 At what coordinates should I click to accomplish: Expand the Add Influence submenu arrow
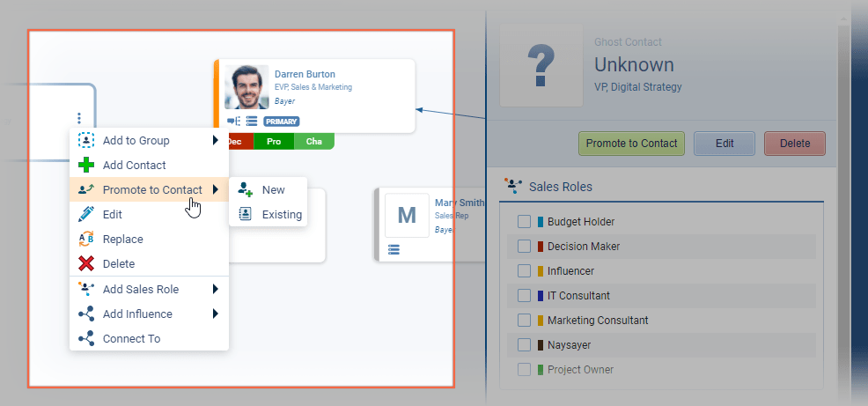click(215, 314)
